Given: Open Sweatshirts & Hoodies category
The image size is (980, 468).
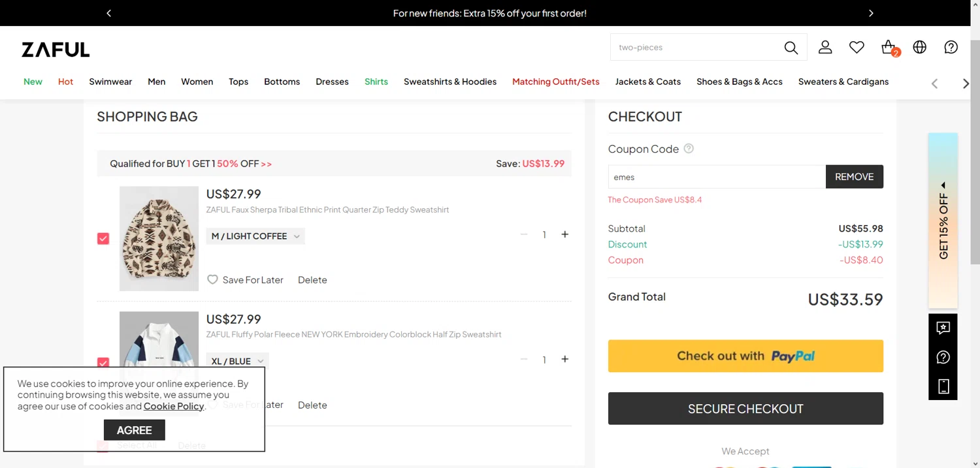Looking at the screenshot, I should 450,82.
